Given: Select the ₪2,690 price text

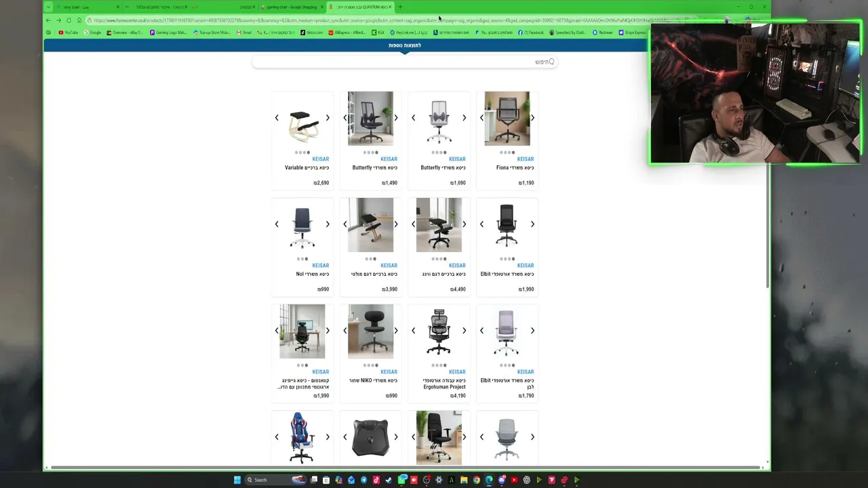Looking at the screenshot, I should (321, 183).
